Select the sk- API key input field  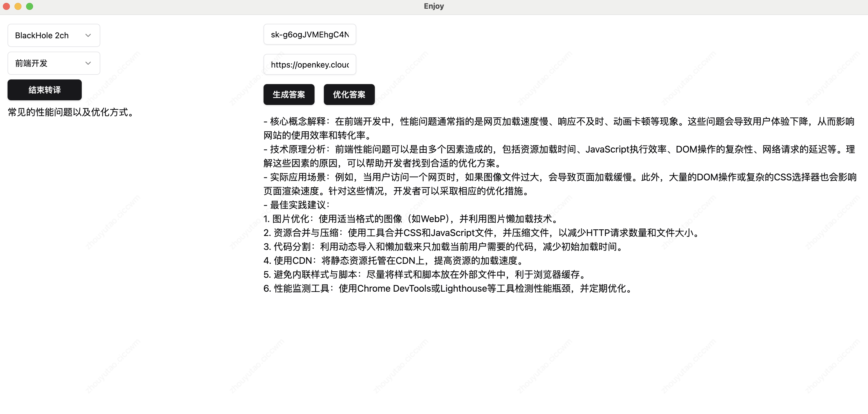(310, 34)
